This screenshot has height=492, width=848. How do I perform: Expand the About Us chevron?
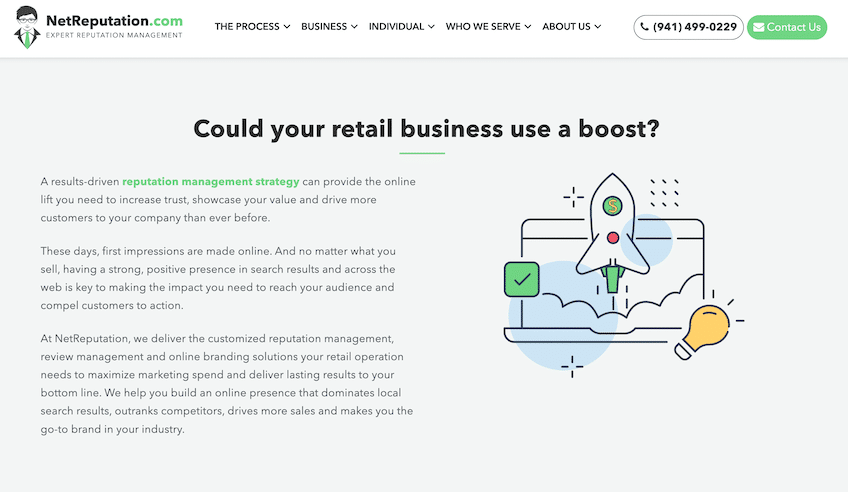(598, 26)
